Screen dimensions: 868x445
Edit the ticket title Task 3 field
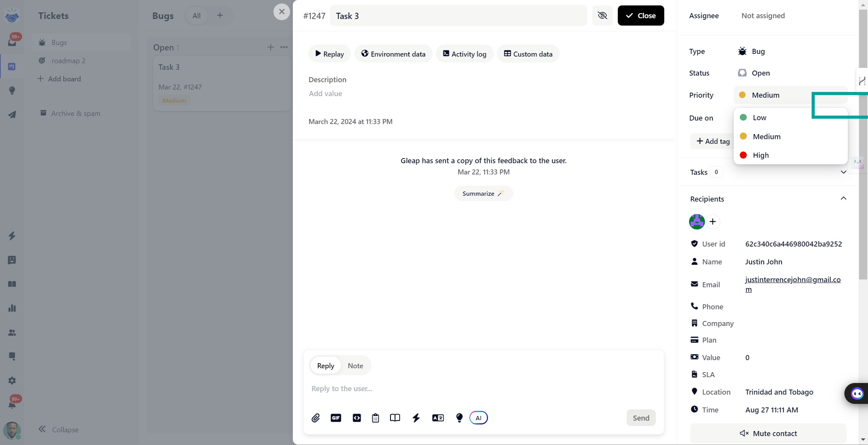(x=458, y=16)
